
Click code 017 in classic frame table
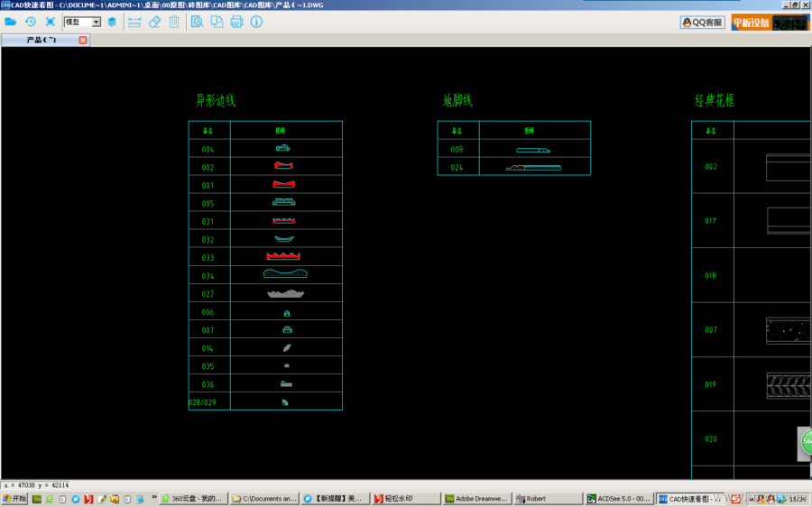coord(711,221)
